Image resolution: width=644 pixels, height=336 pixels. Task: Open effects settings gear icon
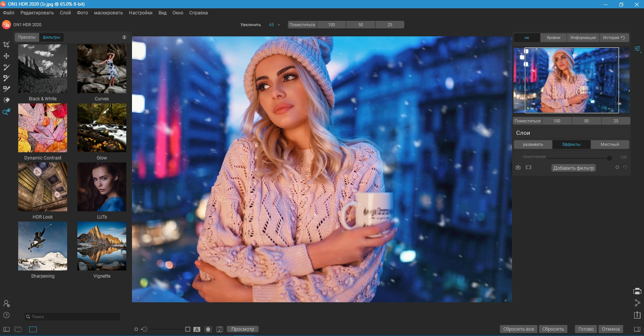(617, 167)
